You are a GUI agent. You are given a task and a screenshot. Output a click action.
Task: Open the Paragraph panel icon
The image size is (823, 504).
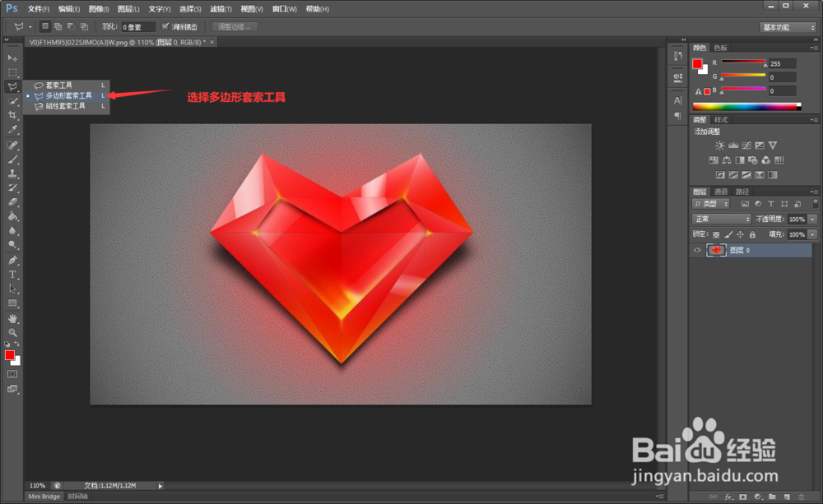(677, 115)
